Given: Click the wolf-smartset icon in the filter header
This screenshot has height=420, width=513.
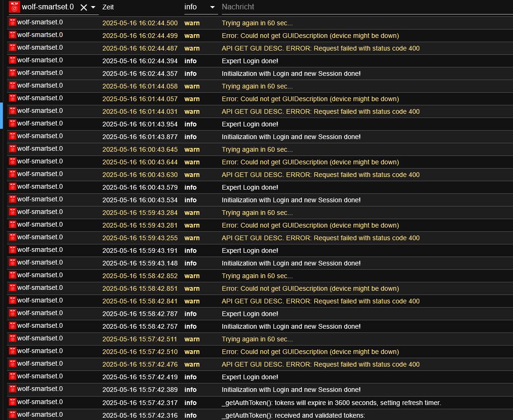Looking at the screenshot, I should pyautogui.click(x=15, y=7).
